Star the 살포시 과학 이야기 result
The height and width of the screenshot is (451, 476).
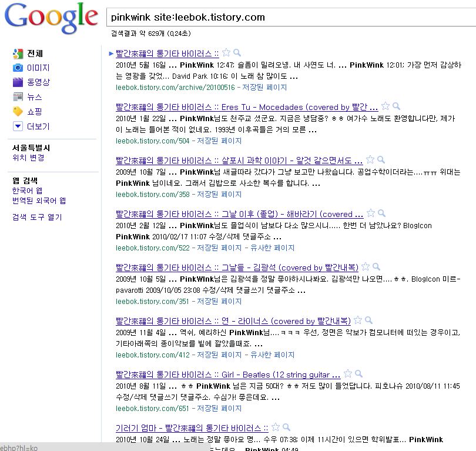click(x=370, y=159)
